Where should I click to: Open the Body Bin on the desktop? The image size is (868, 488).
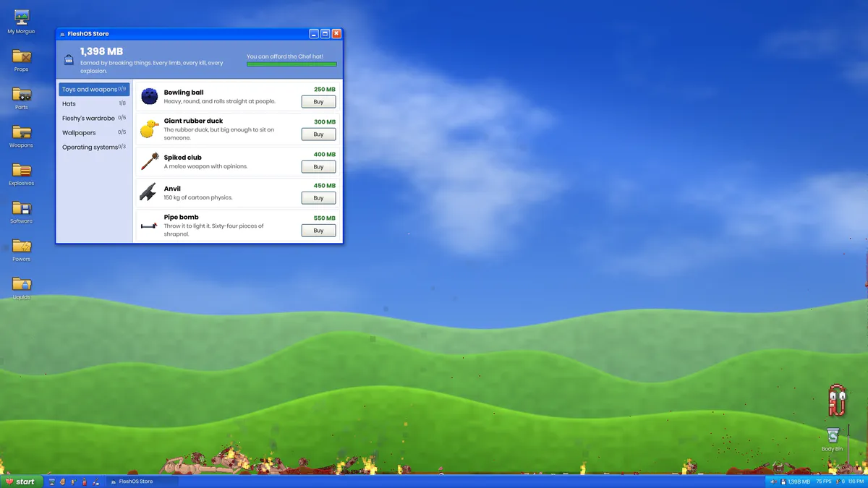tap(833, 439)
